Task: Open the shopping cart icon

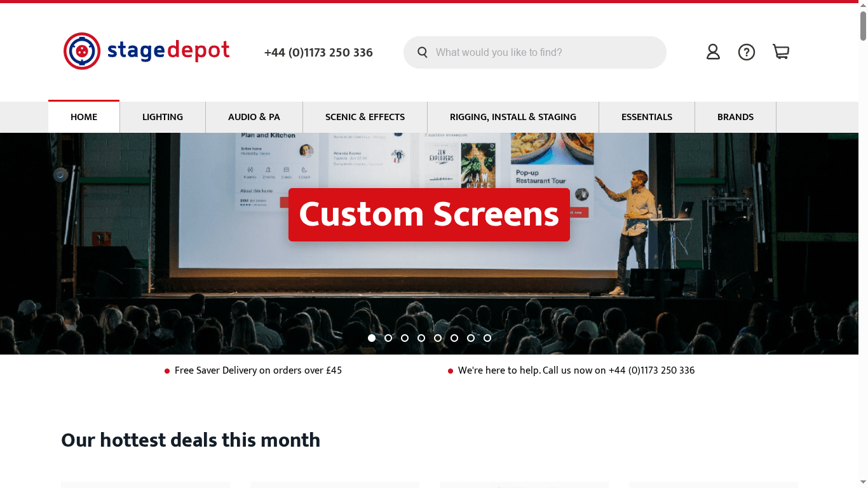Action: tap(781, 52)
